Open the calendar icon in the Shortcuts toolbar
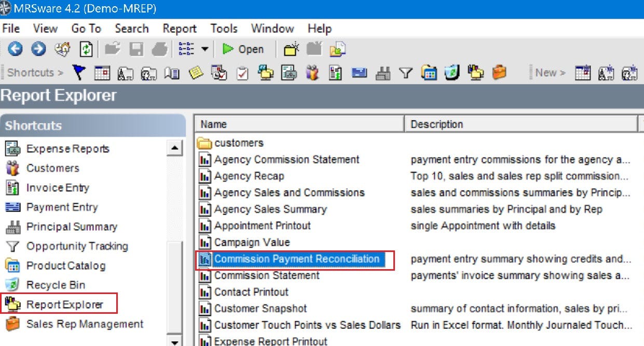This screenshot has width=644, height=346. click(x=102, y=73)
